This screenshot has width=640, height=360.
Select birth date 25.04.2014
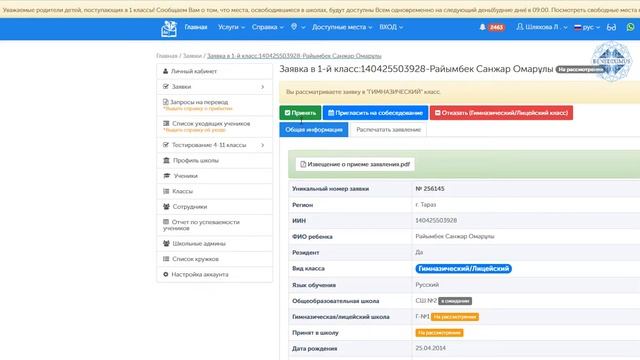tap(431, 348)
